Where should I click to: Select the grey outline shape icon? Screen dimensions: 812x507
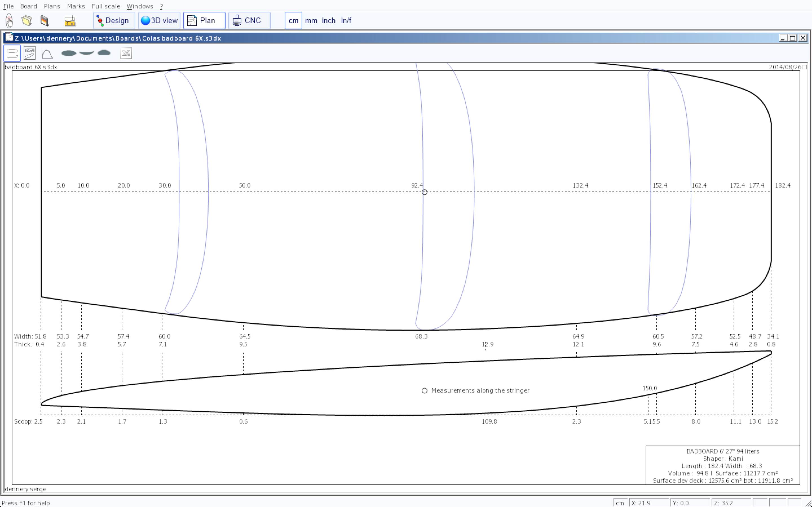[x=69, y=53]
